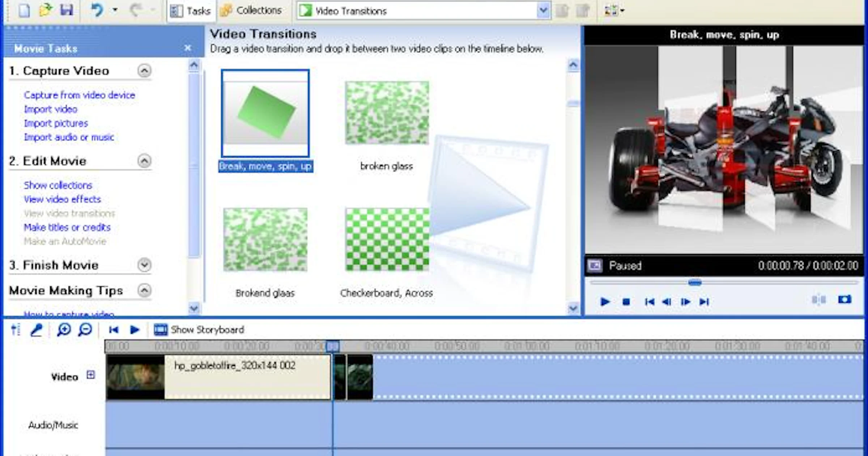Play the preview in the monitor
This screenshot has width=868, height=456.
pyautogui.click(x=605, y=301)
